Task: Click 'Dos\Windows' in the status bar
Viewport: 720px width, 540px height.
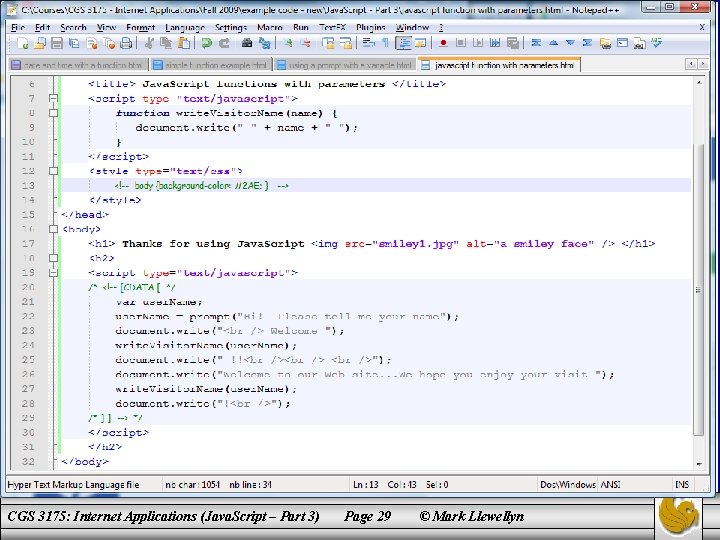Action: [568, 484]
